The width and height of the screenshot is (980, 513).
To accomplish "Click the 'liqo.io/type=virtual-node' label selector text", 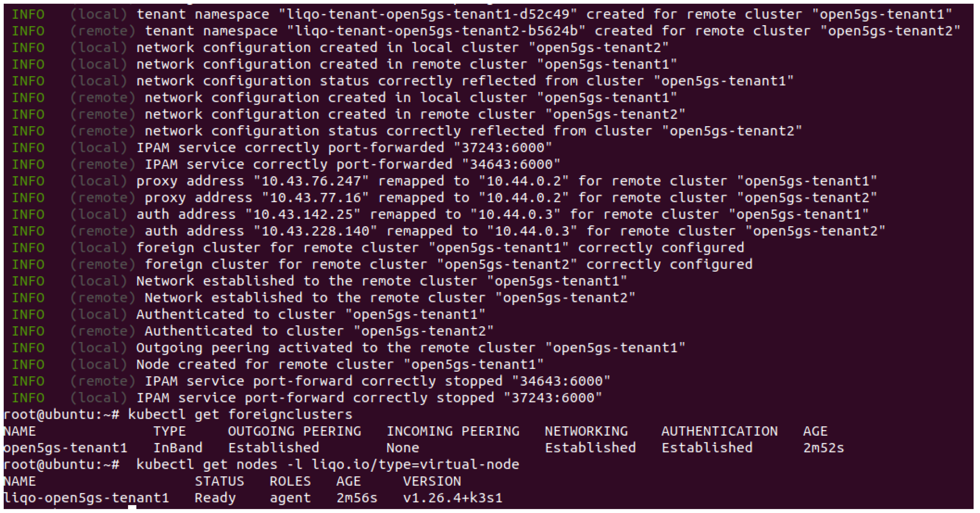I will click(x=415, y=465).
